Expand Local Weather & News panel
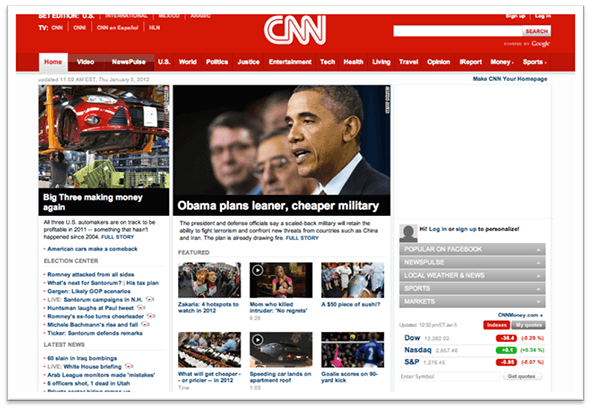590x409 pixels. pyautogui.click(x=472, y=275)
